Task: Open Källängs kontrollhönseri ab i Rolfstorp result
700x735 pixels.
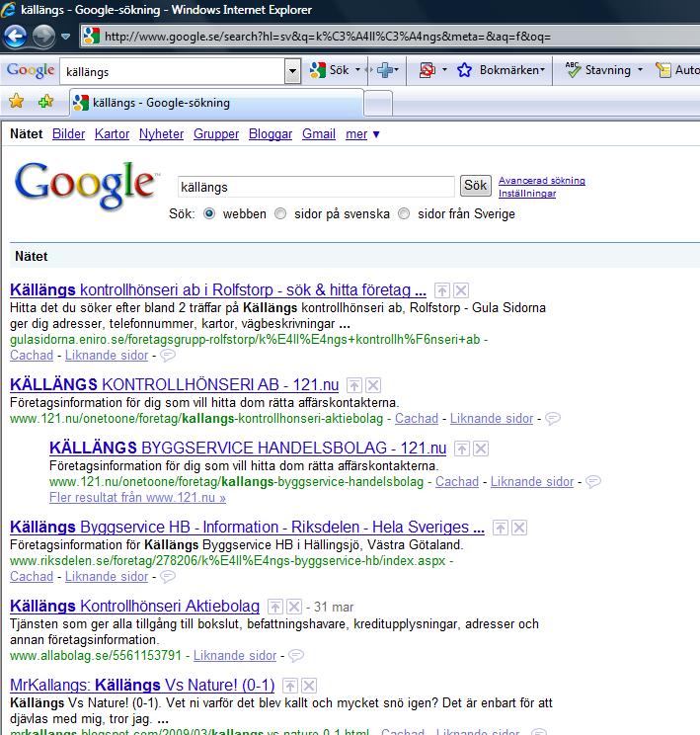Action: [218, 290]
